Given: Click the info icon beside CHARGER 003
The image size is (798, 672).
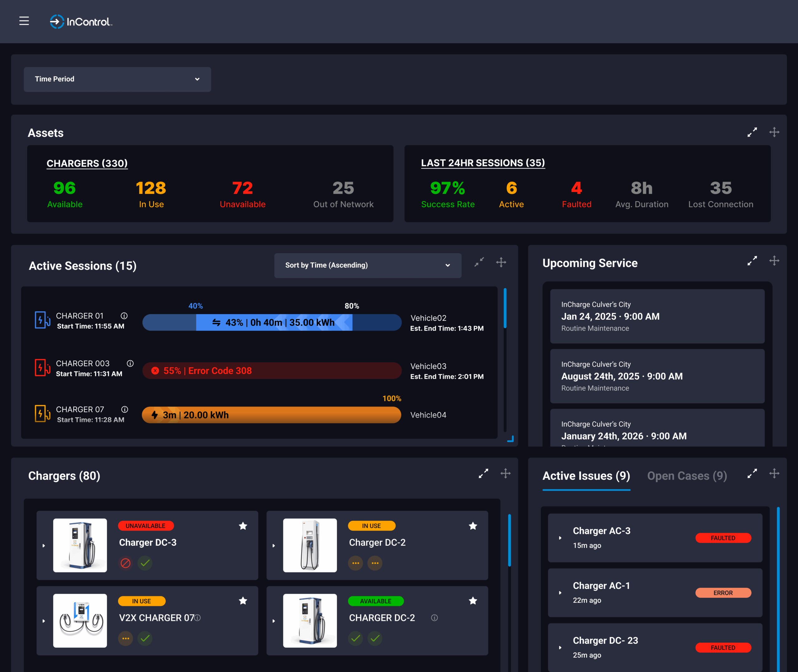Looking at the screenshot, I should [130, 363].
